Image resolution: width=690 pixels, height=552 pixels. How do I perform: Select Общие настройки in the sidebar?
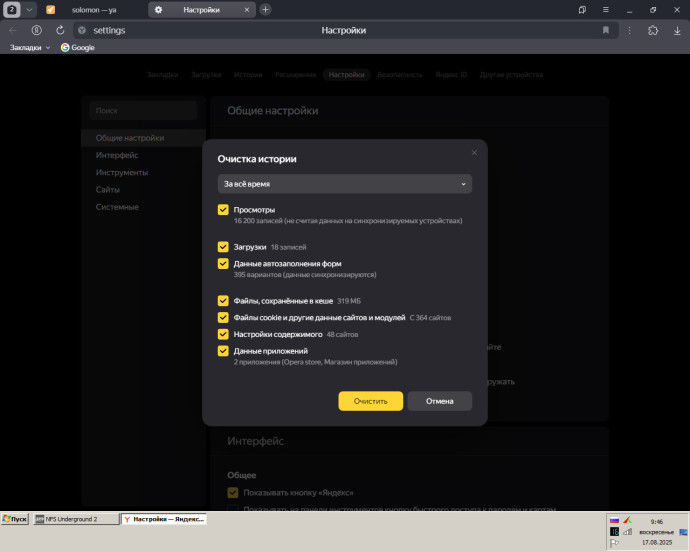click(143, 138)
